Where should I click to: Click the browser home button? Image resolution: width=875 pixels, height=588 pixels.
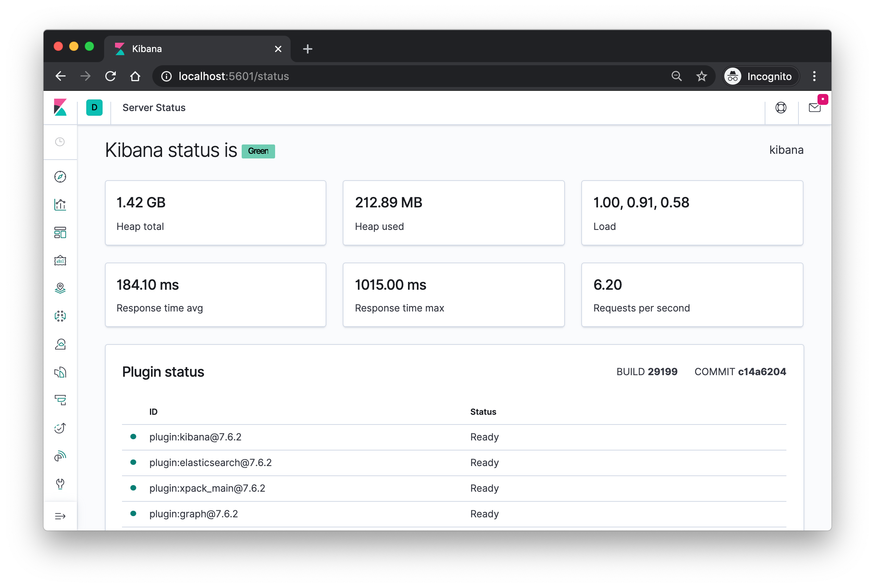coord(135,76)
